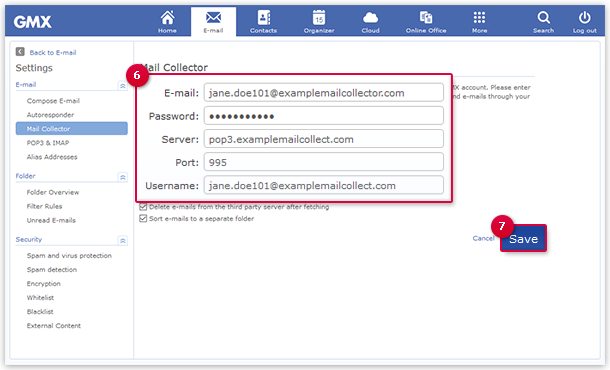The height and width of the screenshot is (370, 610).
Task: Follow the Back to E-mail link
Action: coord(53,53)
